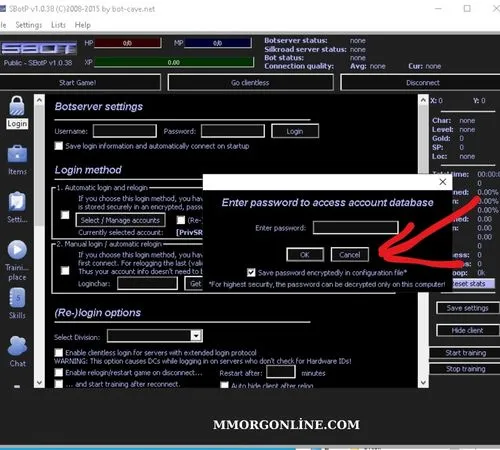Focus the Botserver Password field
This screenshot has height=450, width=500.
point(233,131)
